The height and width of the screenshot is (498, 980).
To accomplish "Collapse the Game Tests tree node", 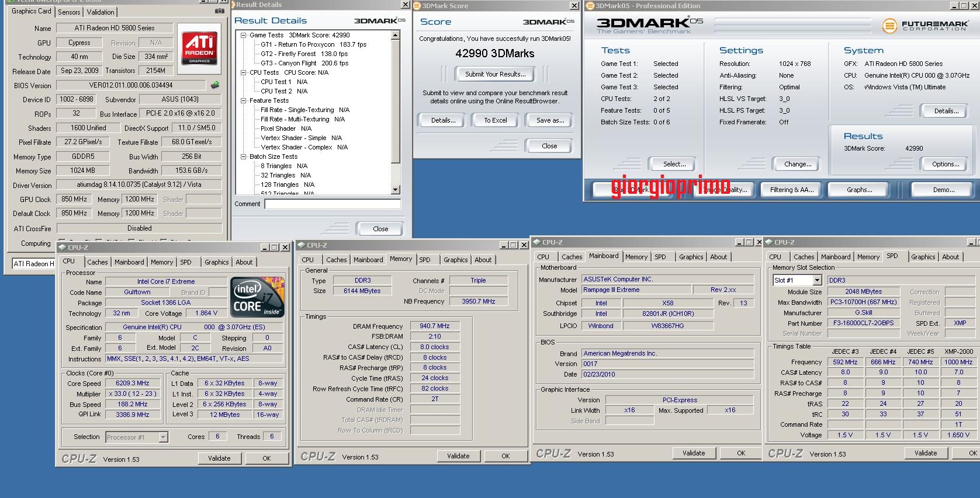I will (x=244, y=35).
